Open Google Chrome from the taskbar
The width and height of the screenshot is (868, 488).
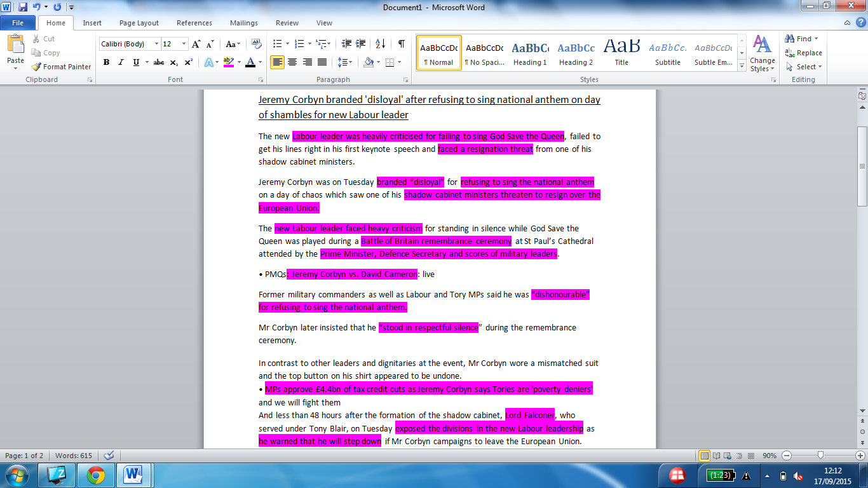pyautogui.click(x=96, y=475)
